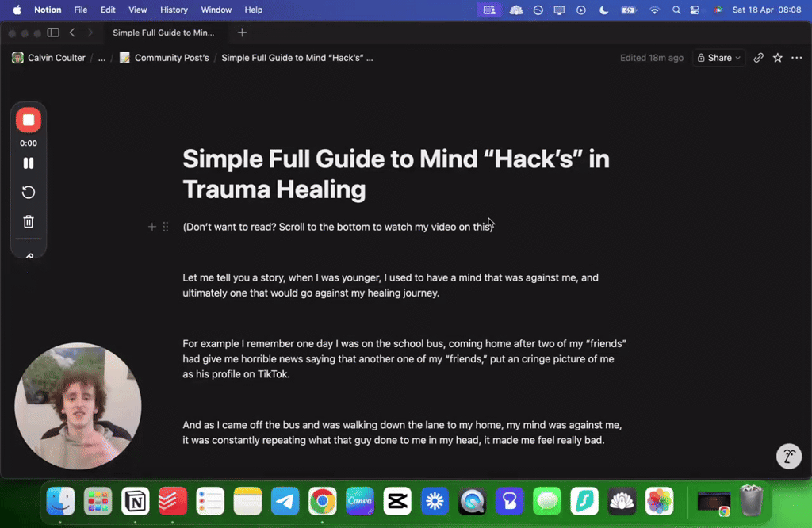
Task: Click the plus icon beside the paragraph
Action: 151,226
